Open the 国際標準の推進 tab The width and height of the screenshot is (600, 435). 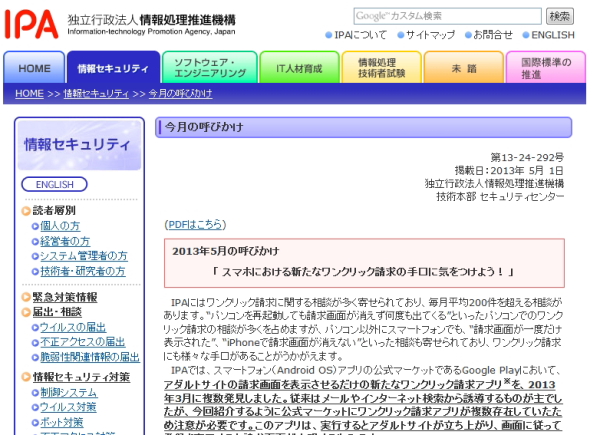[545, 68]
